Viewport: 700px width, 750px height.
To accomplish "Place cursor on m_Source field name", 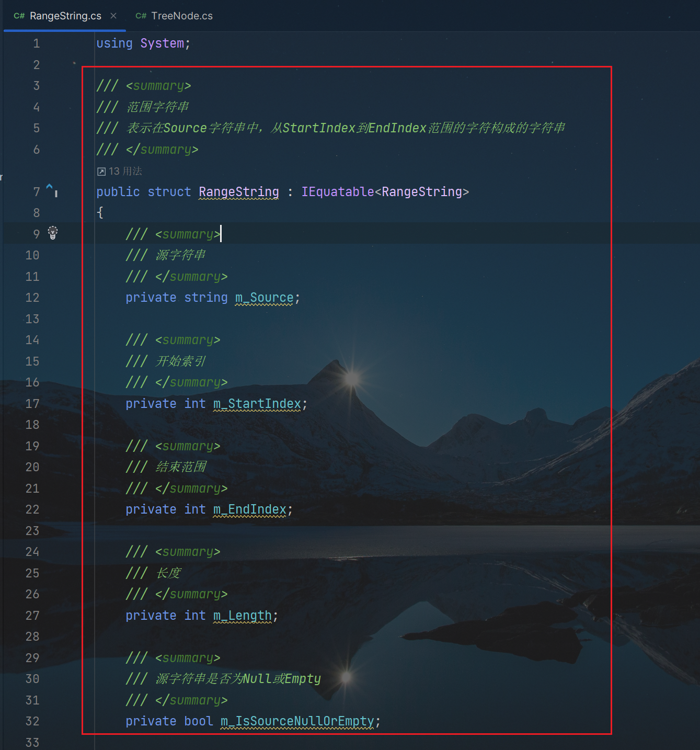I will (264, 298).
